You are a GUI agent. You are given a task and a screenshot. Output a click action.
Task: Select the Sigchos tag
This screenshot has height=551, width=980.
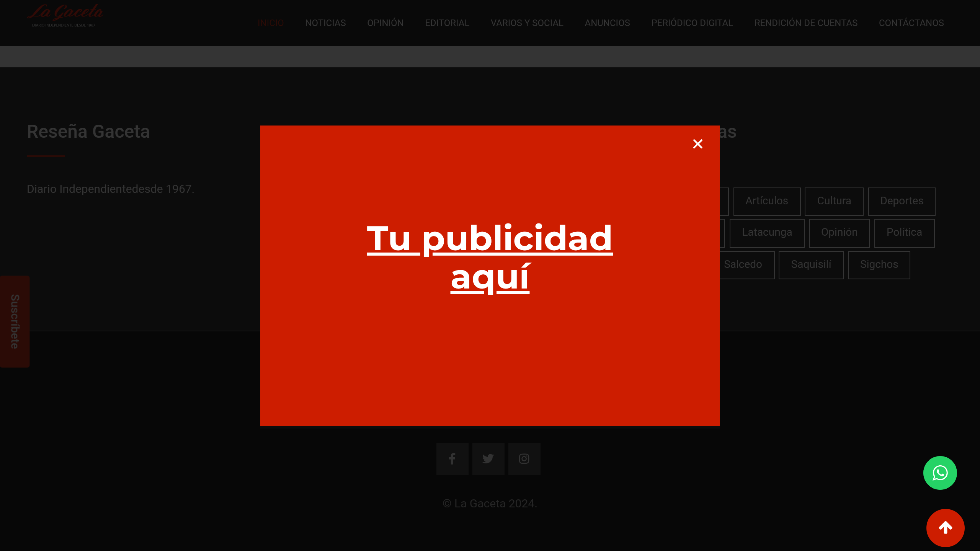coord(879,264)
